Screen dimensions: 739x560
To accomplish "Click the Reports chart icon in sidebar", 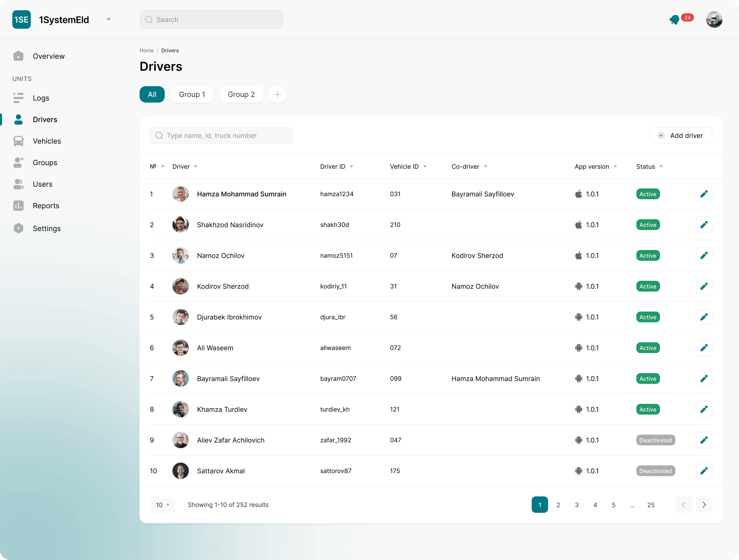I will [18, 206].
